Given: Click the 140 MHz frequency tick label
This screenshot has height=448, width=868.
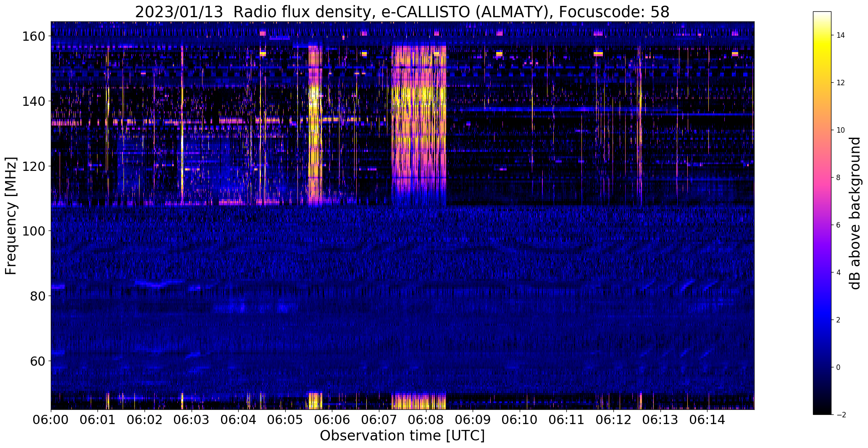Looking at the screenshot, I should (x=33, y=101).
